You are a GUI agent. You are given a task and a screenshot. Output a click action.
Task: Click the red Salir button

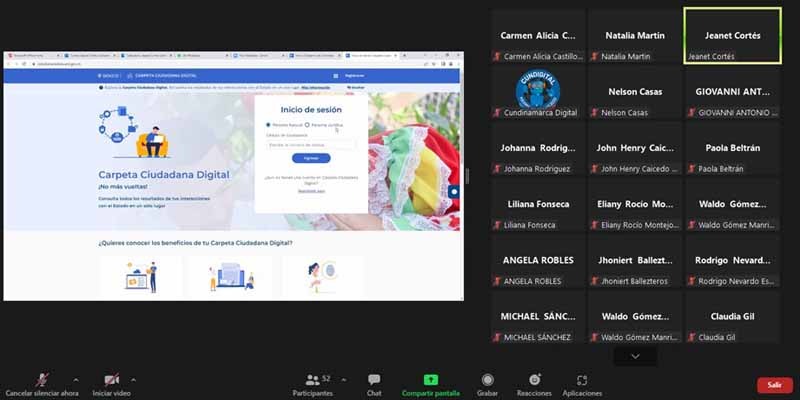point(774,385)
